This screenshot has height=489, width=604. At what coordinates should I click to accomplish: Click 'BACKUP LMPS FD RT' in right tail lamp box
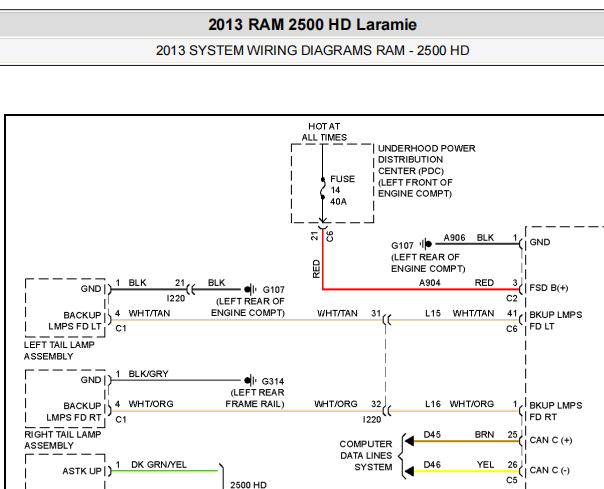tap(74, 412)
